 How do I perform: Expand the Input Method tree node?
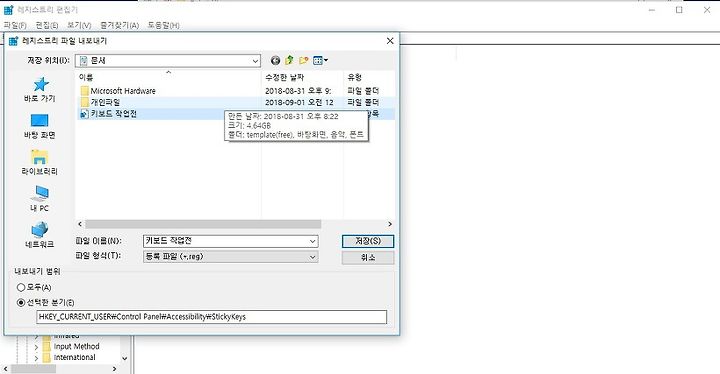point(36,347)
